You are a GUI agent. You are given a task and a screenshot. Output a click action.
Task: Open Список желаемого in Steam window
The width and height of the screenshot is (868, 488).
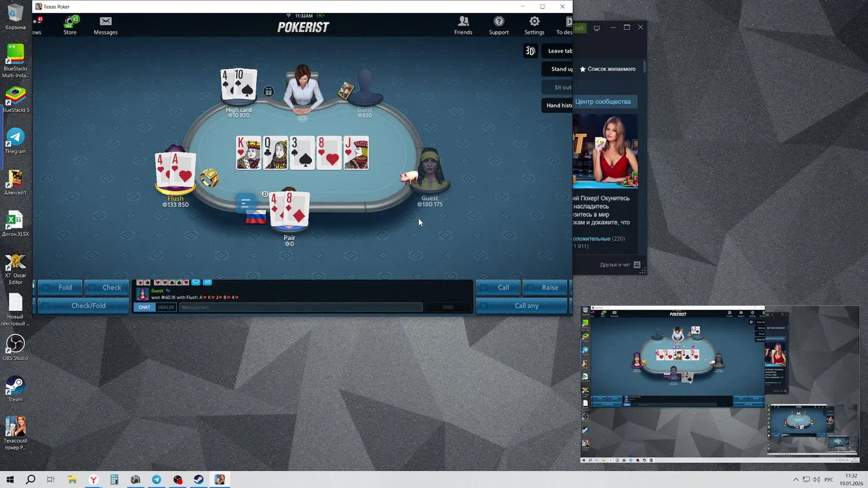608,69
